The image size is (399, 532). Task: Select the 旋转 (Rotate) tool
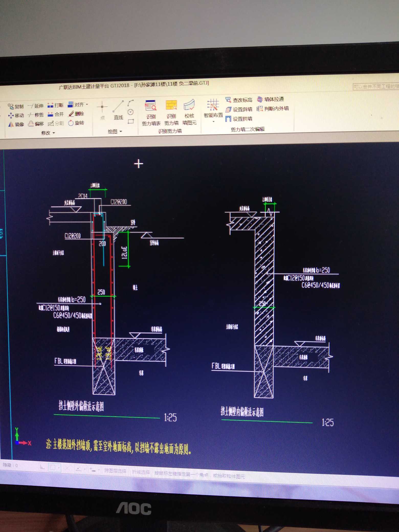(76, 123)
